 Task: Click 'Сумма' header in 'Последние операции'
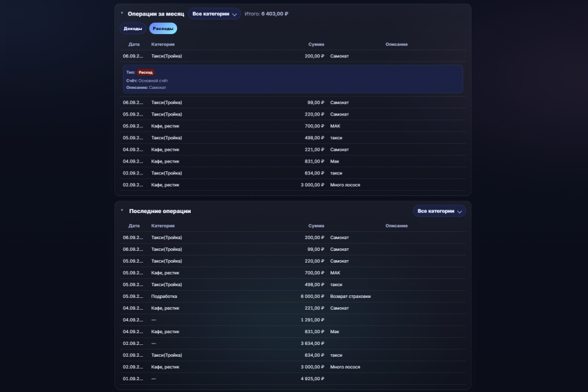pos(316,226)
